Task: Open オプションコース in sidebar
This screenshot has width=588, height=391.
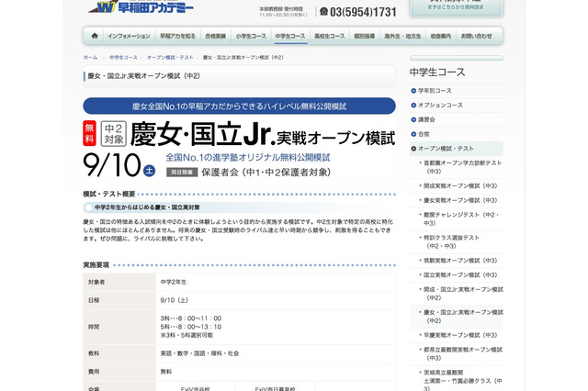Action: click(440, 106)
